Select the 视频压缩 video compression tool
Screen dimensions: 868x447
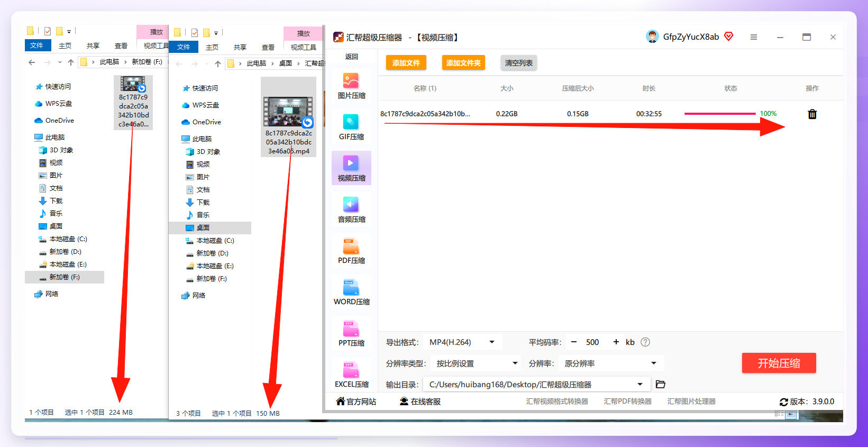pyautogui.click(x=351, y=168)
